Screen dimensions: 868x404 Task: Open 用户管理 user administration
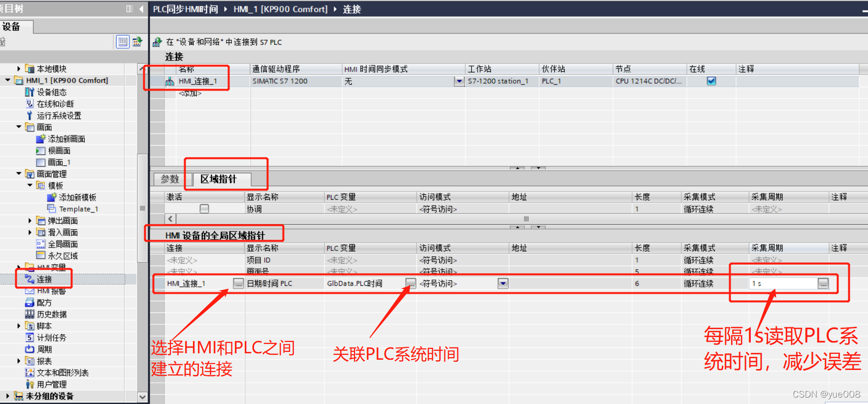51,384
